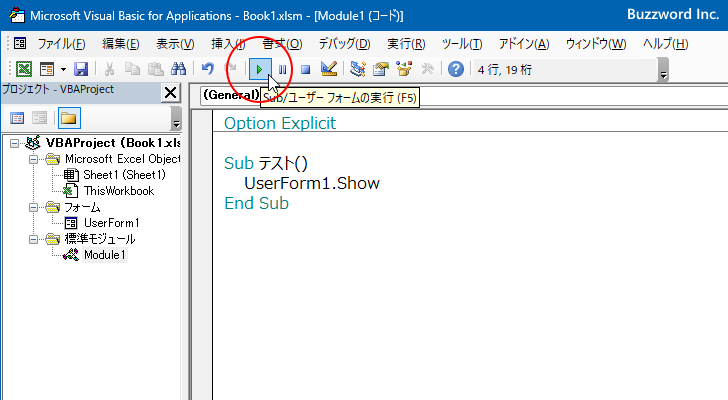Open the Project Explorer toolbar icon
The image size is (728, 400).
358,70
